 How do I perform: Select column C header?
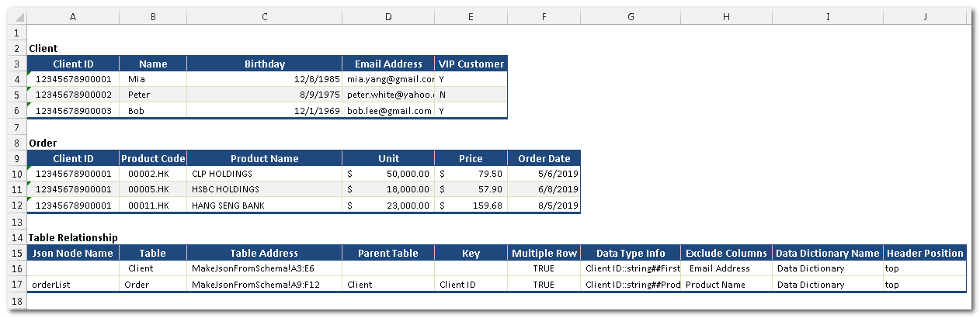click(x=264, y=16)
